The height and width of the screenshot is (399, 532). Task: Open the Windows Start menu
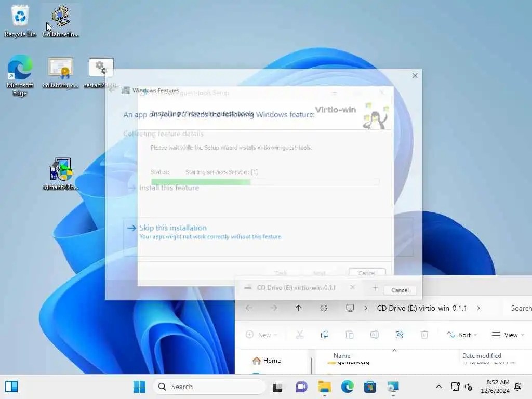(x=139, y=387)
